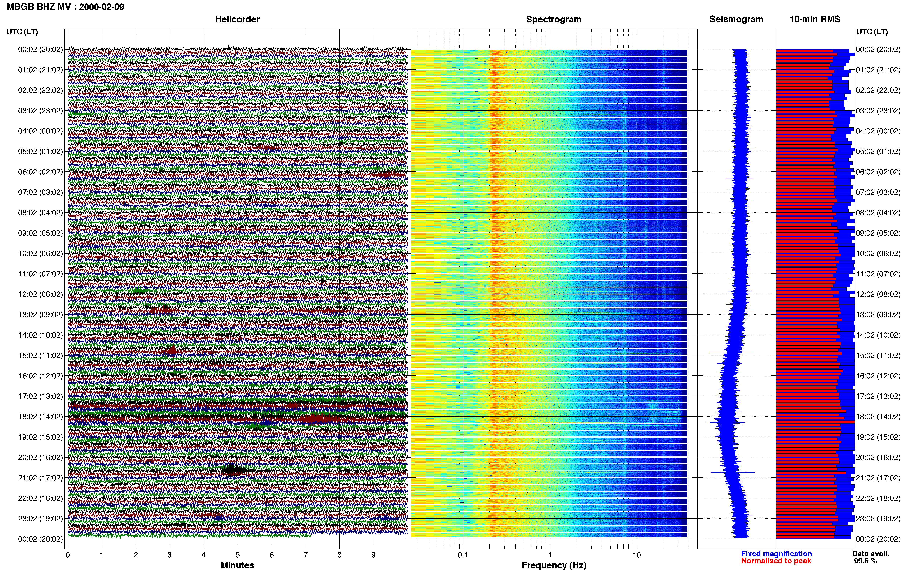Click "12:02 (08:02)" beside the Helicorder

click(41, 294)
